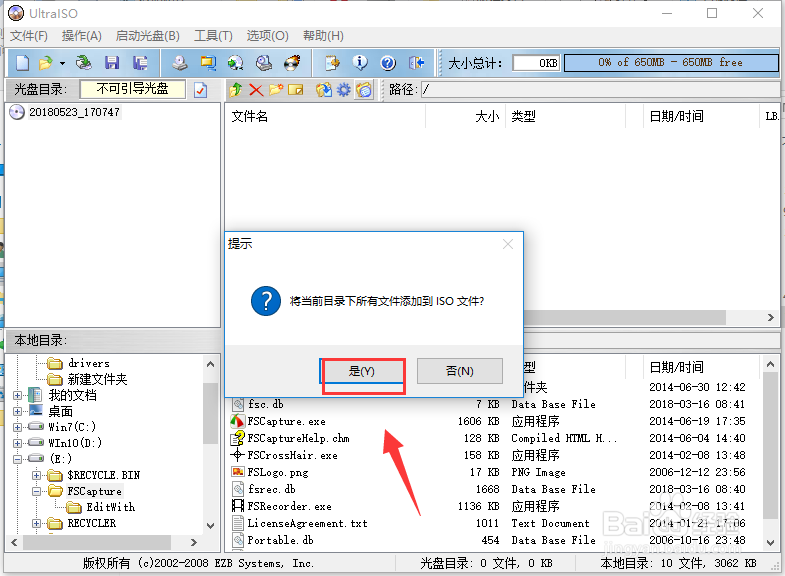
Task: Toggle the folder view globe icon
Action: pos(364,90)
